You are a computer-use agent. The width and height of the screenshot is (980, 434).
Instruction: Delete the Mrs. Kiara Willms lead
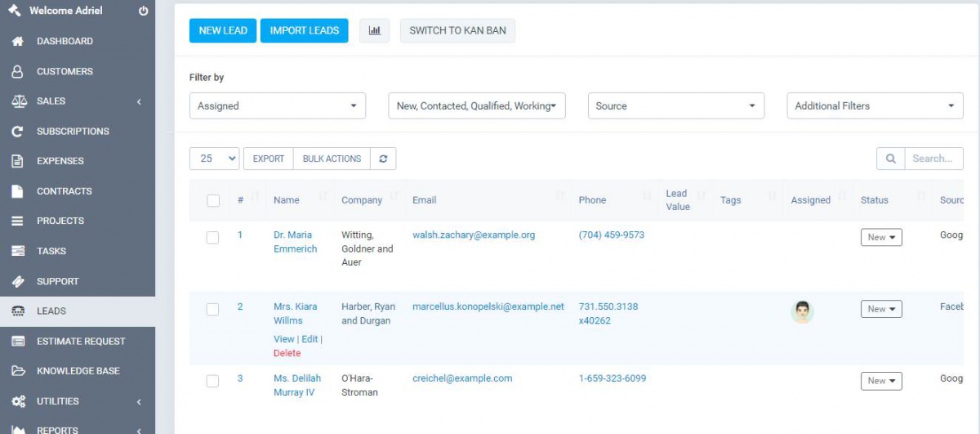[287, 353]
